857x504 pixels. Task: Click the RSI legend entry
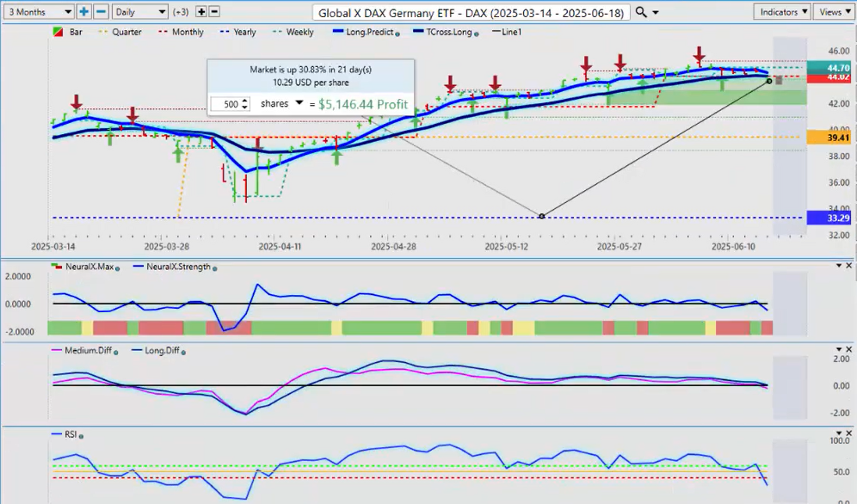[x=65, y=434]
